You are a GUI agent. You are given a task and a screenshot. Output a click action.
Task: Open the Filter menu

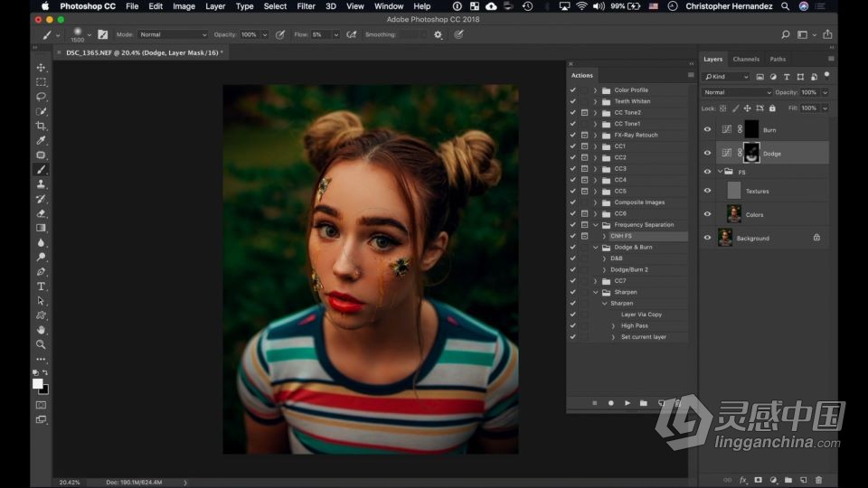coord(306,6)
